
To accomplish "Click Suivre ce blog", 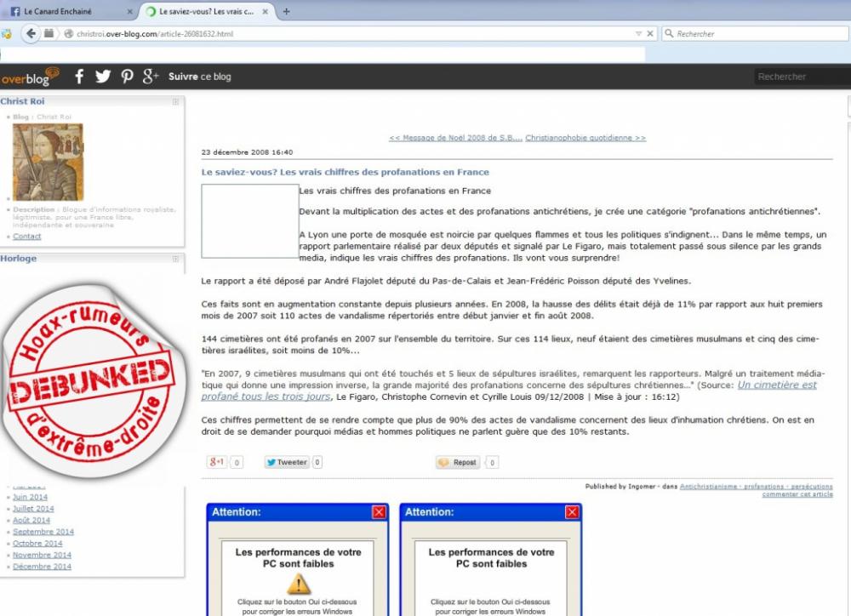I will pos(200,77).
